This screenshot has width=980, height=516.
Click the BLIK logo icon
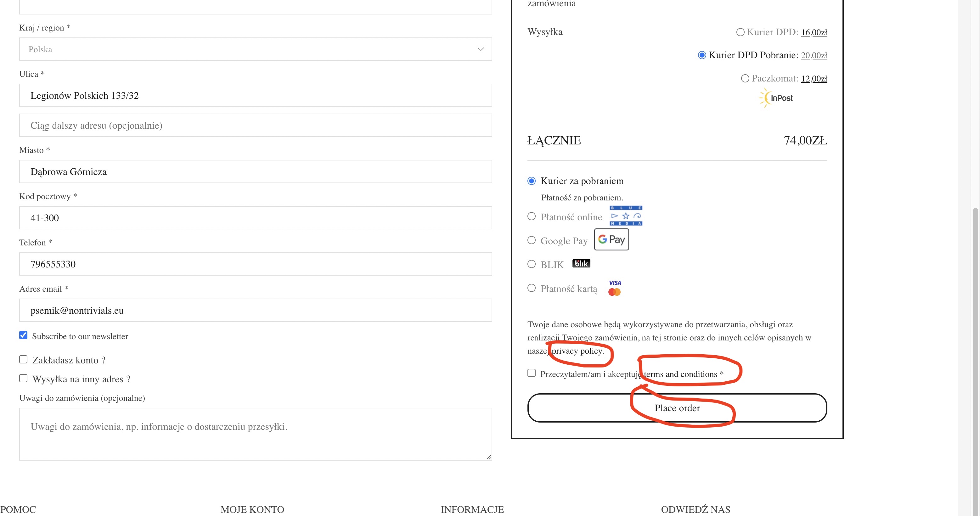[x=581, y=264]
